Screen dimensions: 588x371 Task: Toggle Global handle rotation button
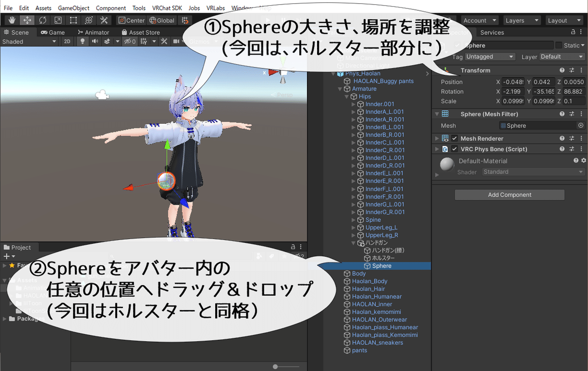point(162,20)
